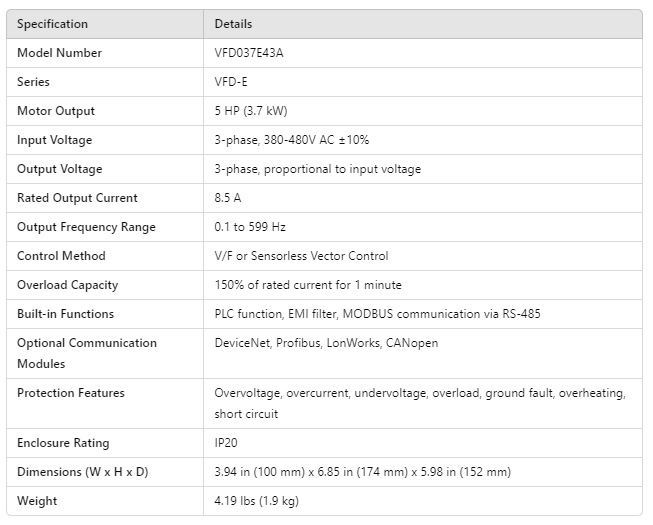Select the Overload Capacity value cell

click(x=308, y=285)
